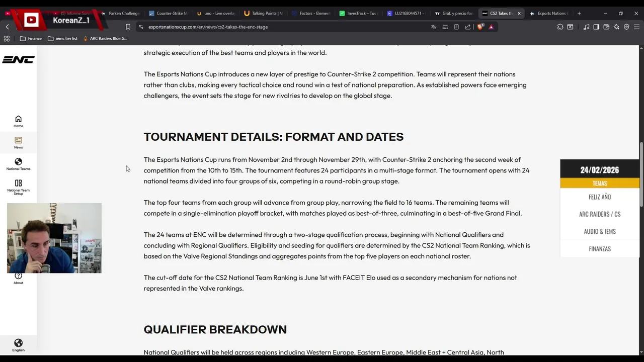Viewport: 644px width, 362px height.
Task: Switch to the Esports Nations tab
Action: (x=549, y=13)
